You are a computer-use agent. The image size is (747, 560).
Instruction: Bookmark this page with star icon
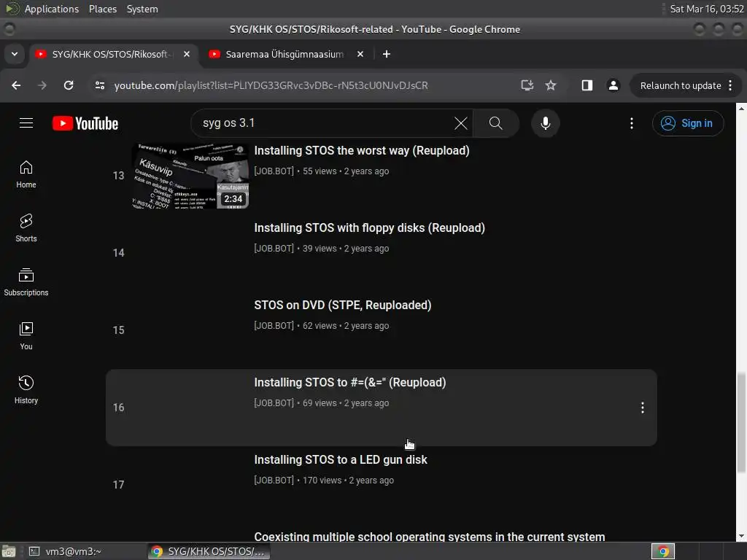point(551,85)
